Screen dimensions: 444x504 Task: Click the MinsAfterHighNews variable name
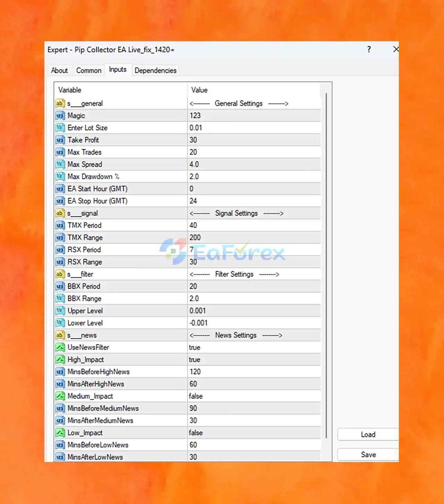coord(96,384)
